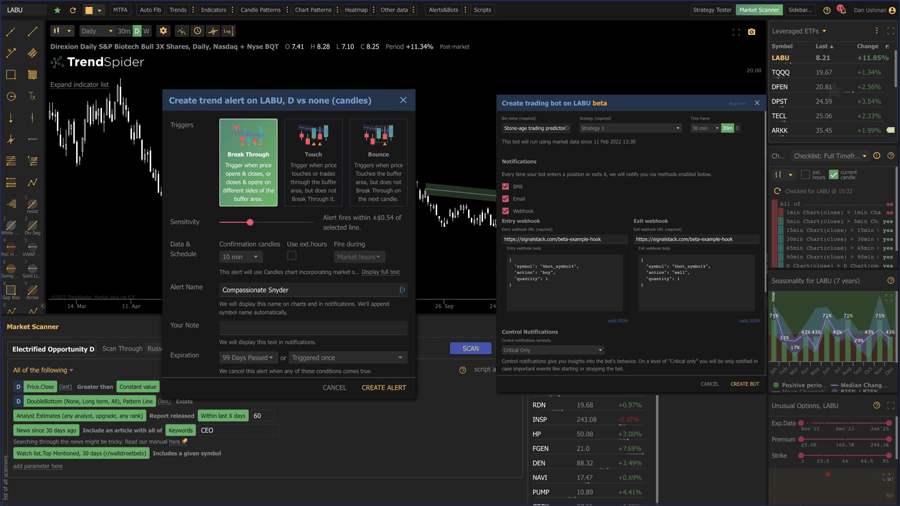900x506 pixels.
Task: Open the Market hours dropdown
Action: [359, 257]
